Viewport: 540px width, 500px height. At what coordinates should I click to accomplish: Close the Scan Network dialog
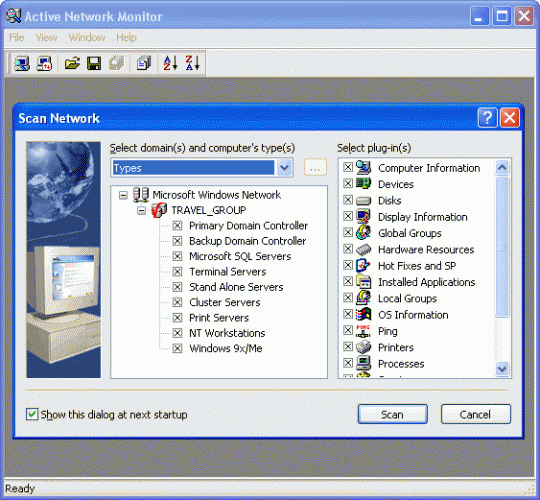pyautogui.click(x=510, y=118)
